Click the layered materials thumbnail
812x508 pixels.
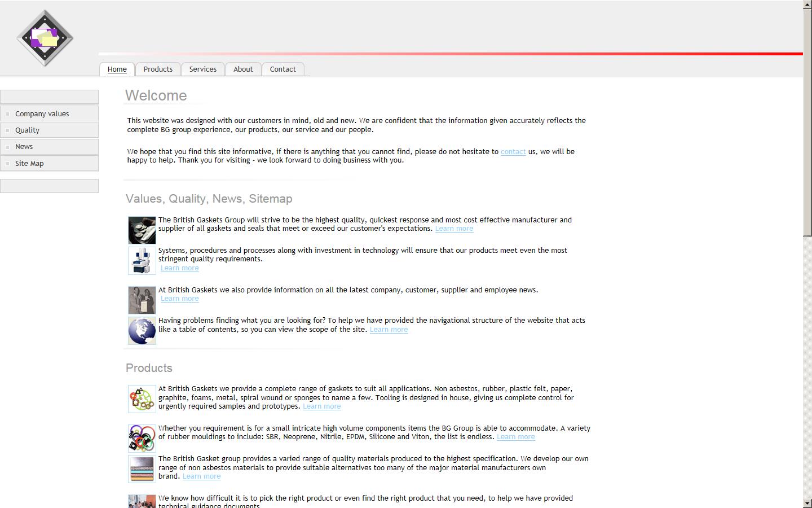142,469
